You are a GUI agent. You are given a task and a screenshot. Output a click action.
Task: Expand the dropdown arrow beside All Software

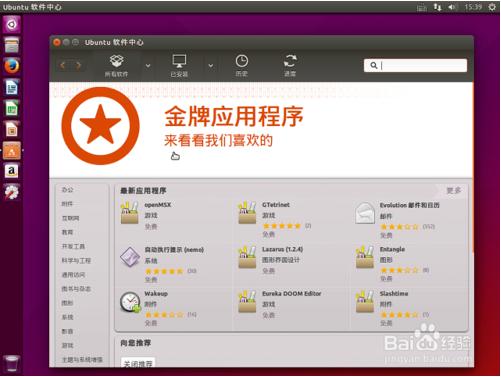[148, 66]
